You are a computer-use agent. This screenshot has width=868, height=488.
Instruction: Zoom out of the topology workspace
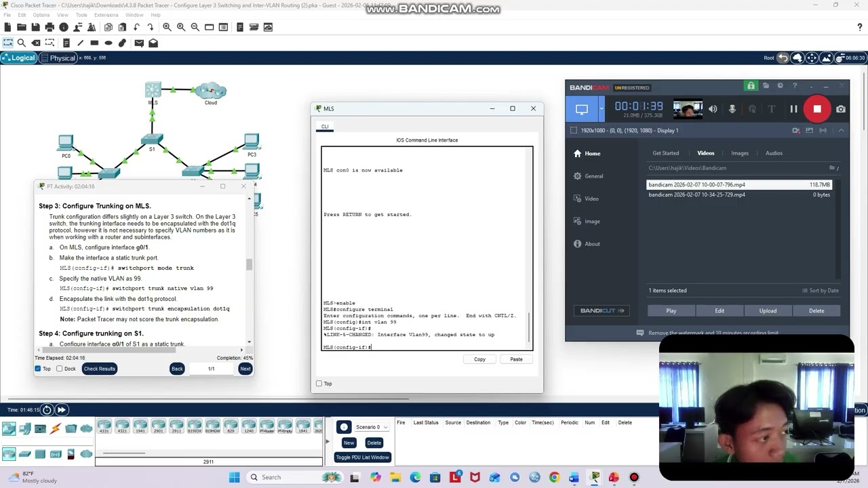195,27
